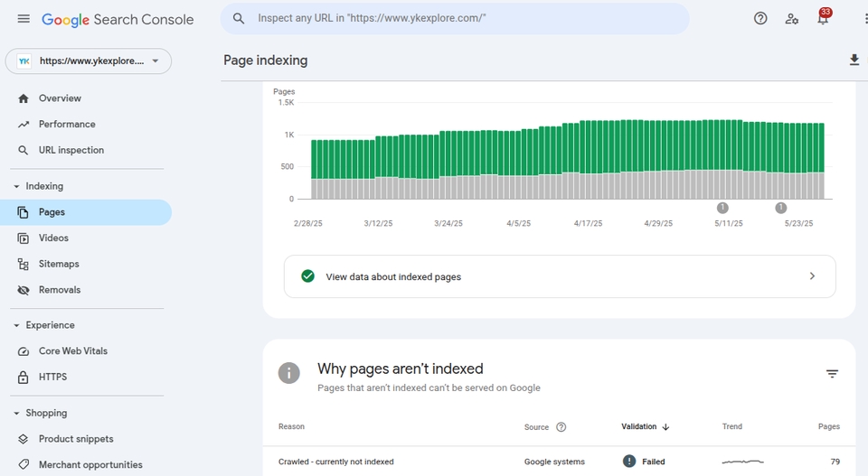Click the Overview home icon

click(x=24, y=98)
